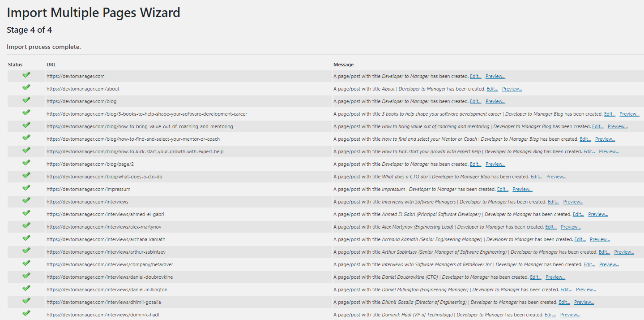This screenshot has width=644, height=320.
Task: Click the checkmark next to /interviews/company/betarover
Action: click(x=26, y=264)
